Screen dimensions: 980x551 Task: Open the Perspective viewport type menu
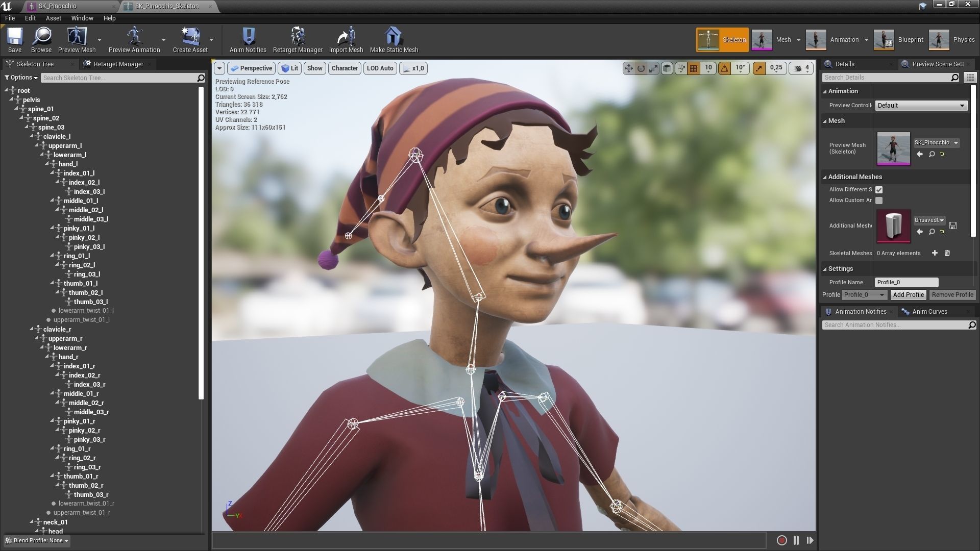(x=251, y=68)
